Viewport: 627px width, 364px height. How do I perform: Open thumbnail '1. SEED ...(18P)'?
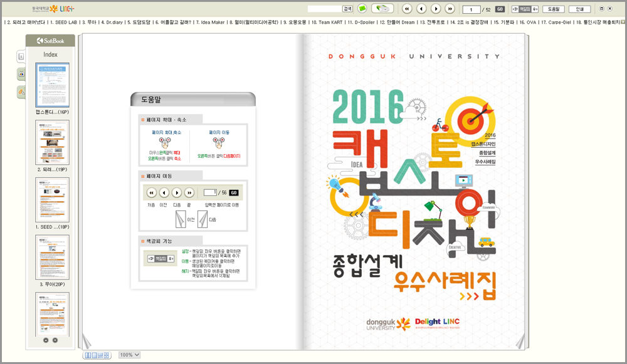click(x=53, y=200)
